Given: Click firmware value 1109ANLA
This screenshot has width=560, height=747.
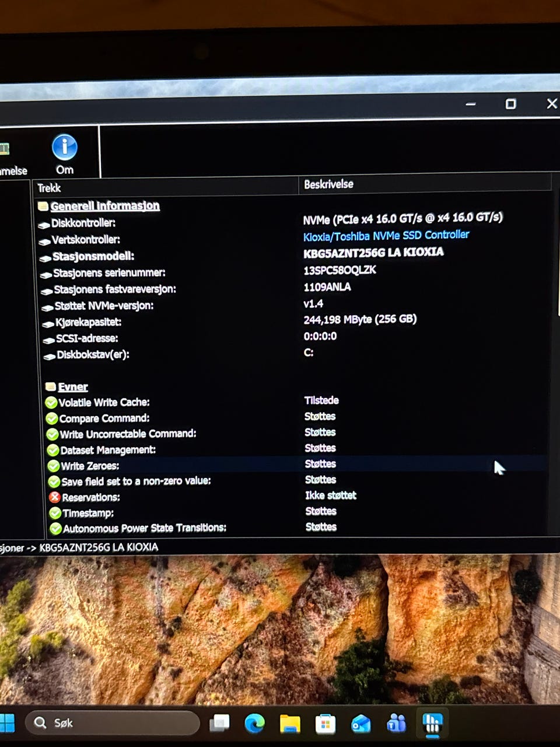Looking at the screenshot, I should [327, 287].
